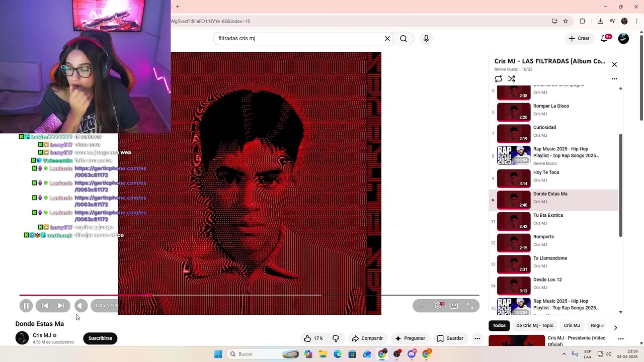Screen dimensions: 644x362
Task: Close the Las Filtradas playlist panel
Action: tap(614, 64)
